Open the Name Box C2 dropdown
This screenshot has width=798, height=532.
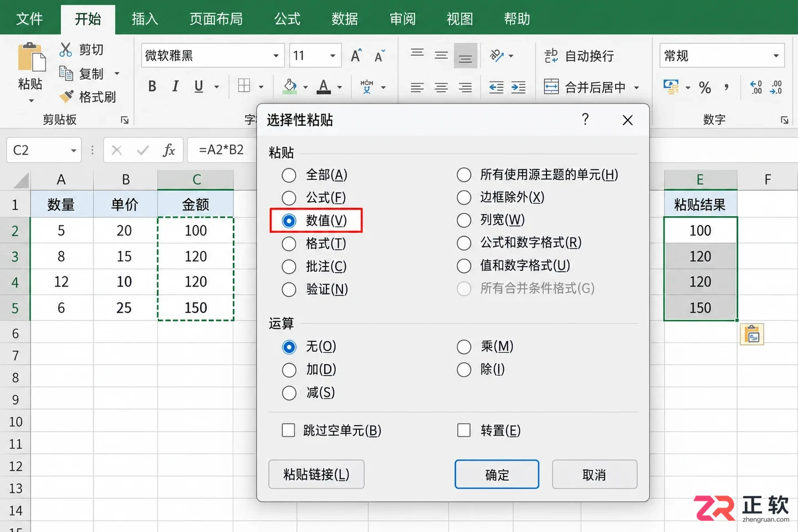click(73, 151)
